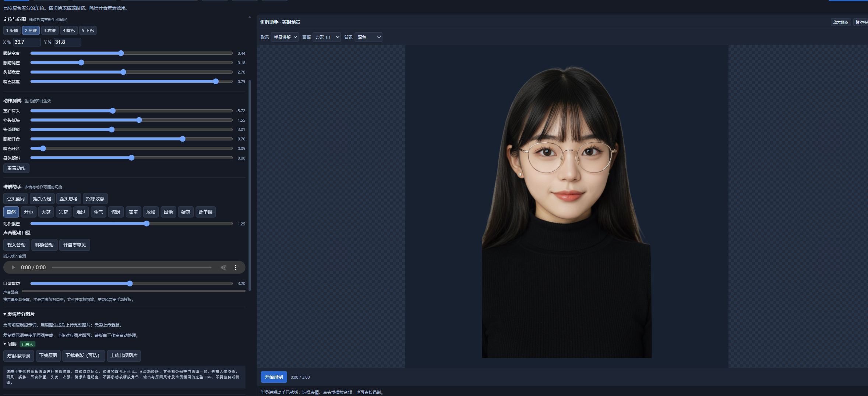Open audio player more options menu
The width and height of the screenshot is (868, 396).
coord(236,267)
